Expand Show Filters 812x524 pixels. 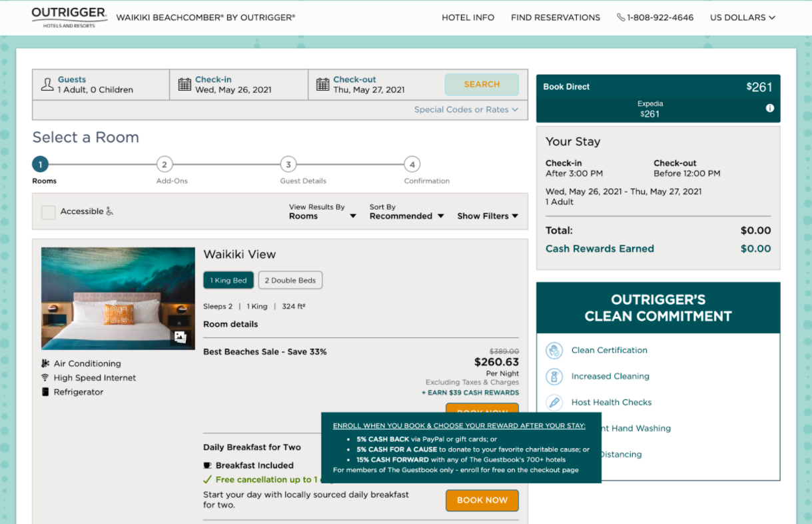tap(488, 216)
